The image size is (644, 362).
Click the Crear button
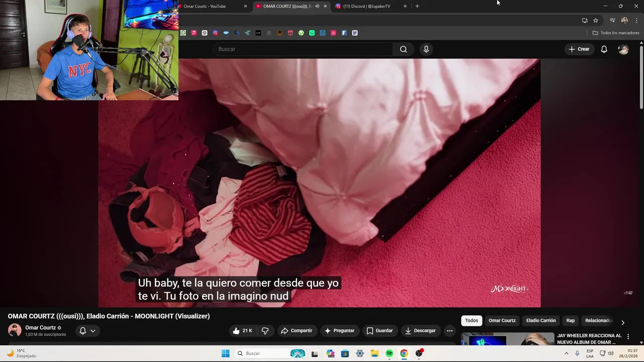pos(579,49)
